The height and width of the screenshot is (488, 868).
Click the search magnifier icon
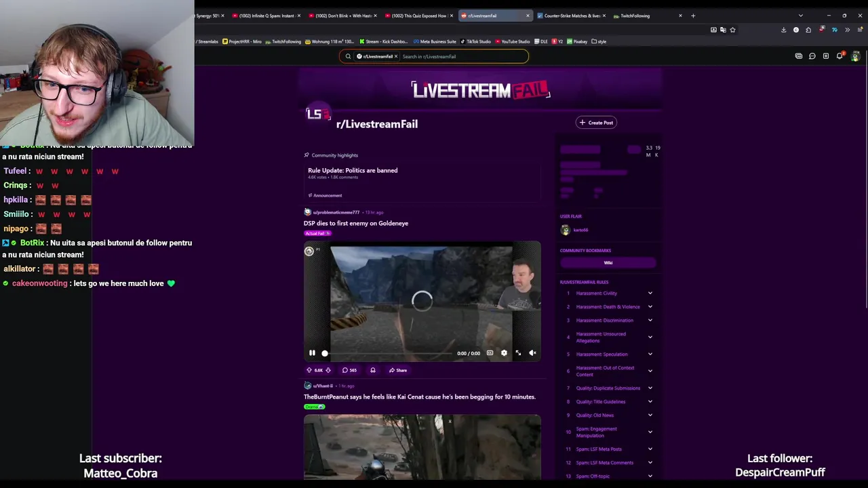click(348, 56)
